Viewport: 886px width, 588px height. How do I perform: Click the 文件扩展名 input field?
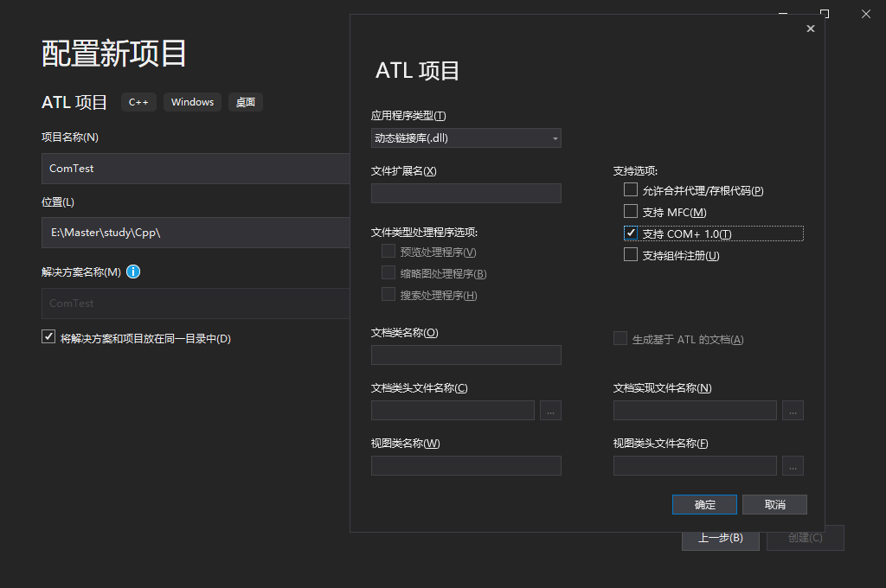466,194
